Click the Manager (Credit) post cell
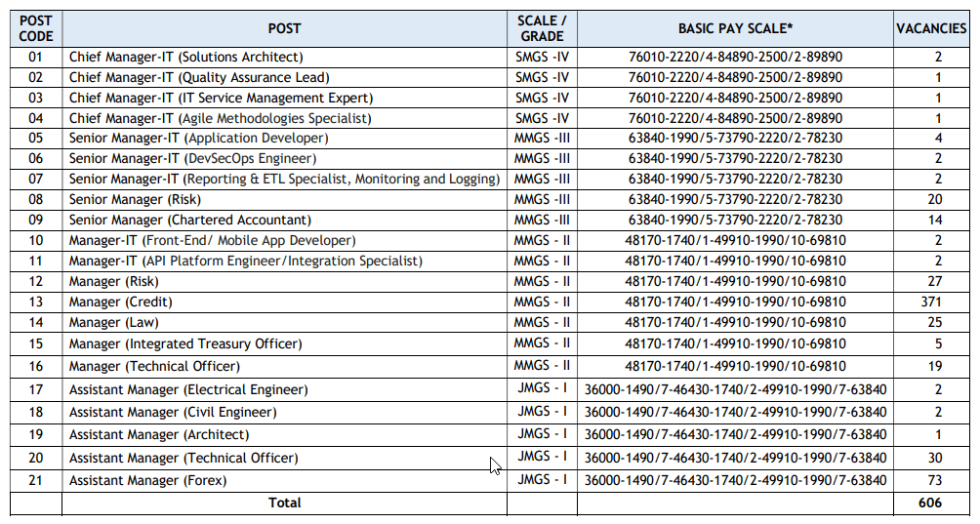This screenshot has width=980, height=524. coord(120,302)
